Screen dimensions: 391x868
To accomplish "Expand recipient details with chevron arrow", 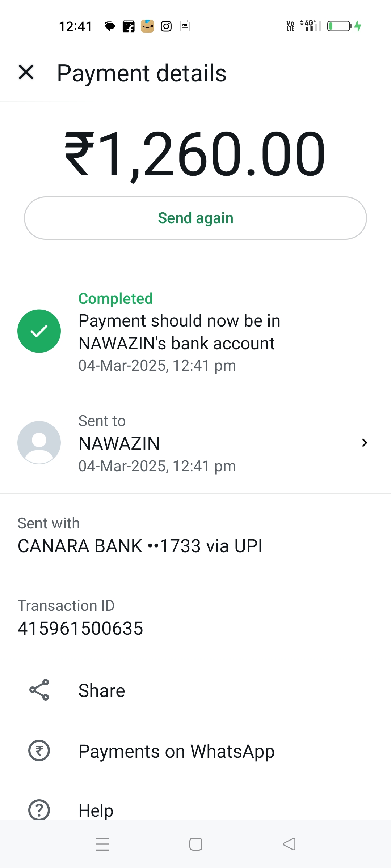I will 364,443.
